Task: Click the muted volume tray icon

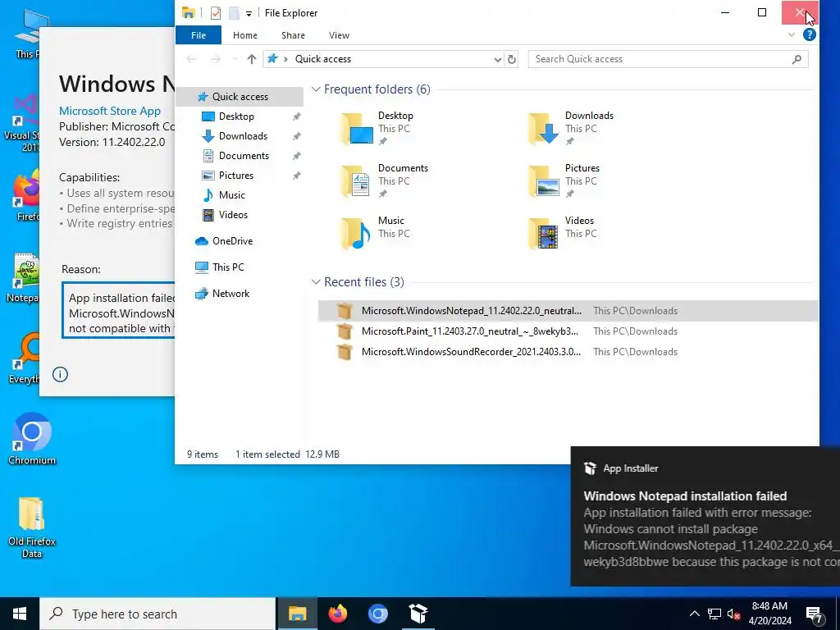Action: tap(733, 614)
